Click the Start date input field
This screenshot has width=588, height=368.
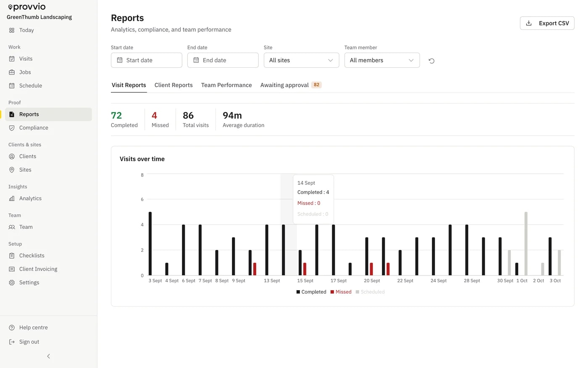pyautogui.click(x=146, y=60)
